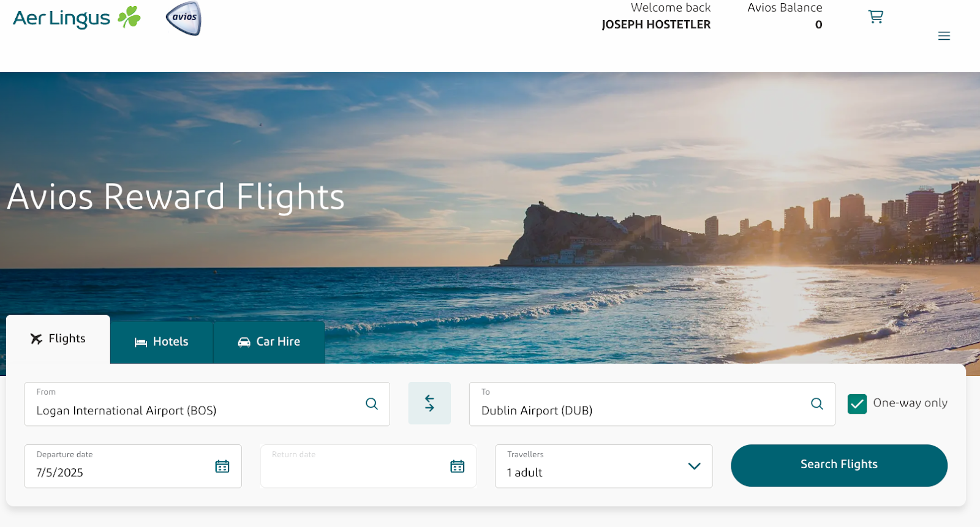Image resolution: width=980 pixels, height=527 pixels.
Task: Open return date calendar icon
Action: tap(458, 466)
